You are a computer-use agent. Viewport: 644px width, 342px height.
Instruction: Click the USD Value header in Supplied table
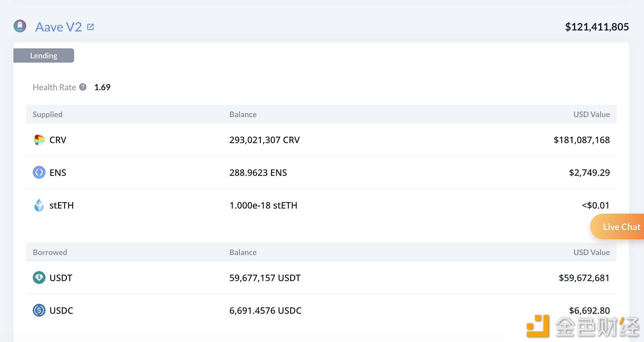coord(591,115)
